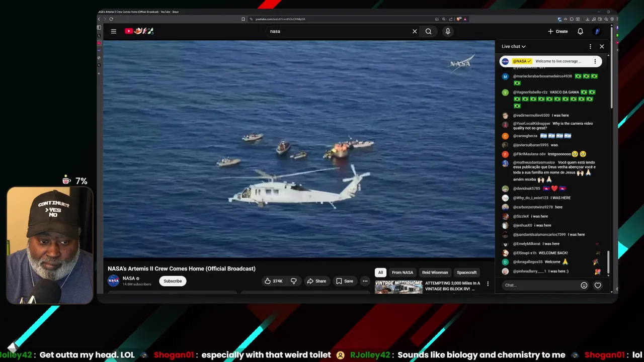Clear the 'nasa' search text with X
Viewport: 644px width, 362px height.
click(x=415, y=31)
